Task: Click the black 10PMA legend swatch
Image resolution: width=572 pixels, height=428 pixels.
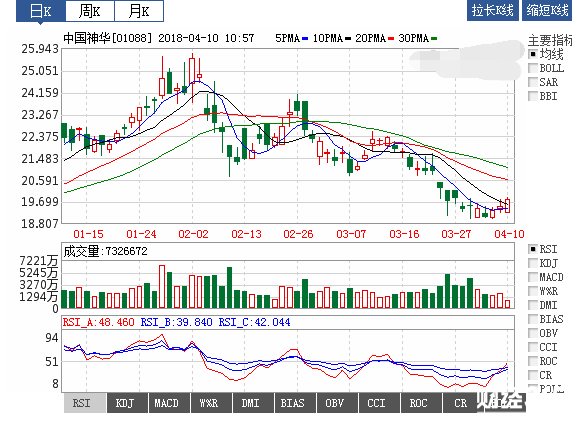Action: (x=348, y=39)
